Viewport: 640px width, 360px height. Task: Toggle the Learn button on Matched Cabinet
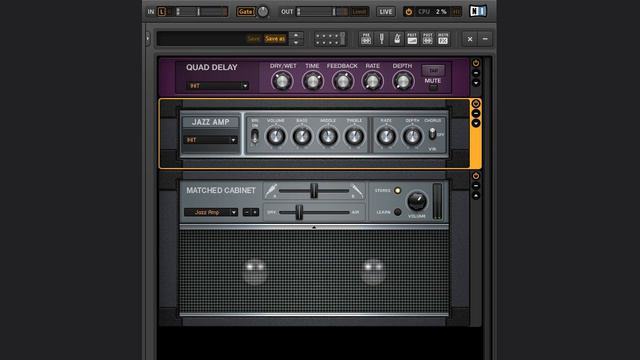point(398,212)
